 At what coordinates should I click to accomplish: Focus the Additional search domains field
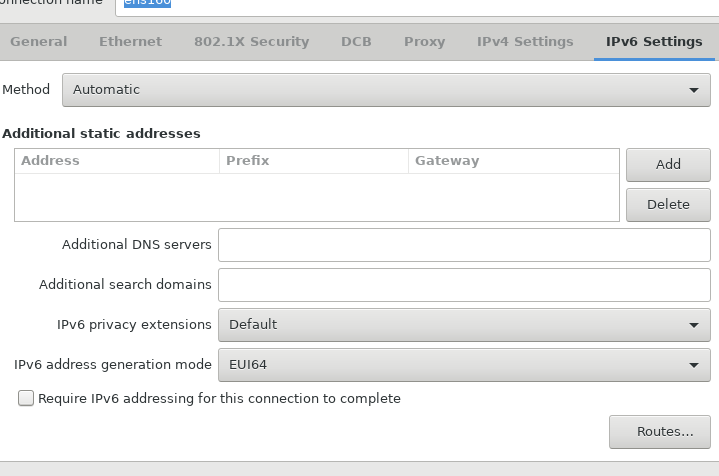click(x=464, y=285)
